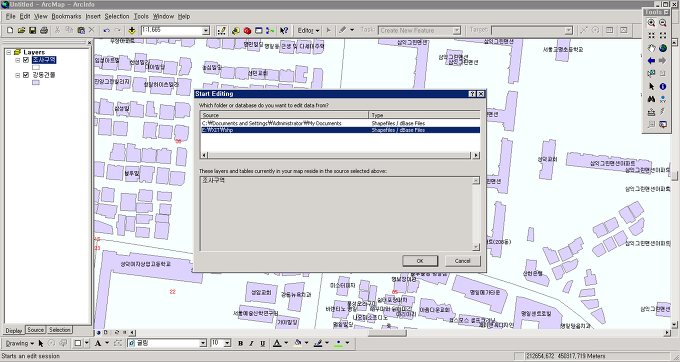The width and height of the screenshot is (680, 362).
Task: Select the Zoom In tool
Action: (651, 23)
